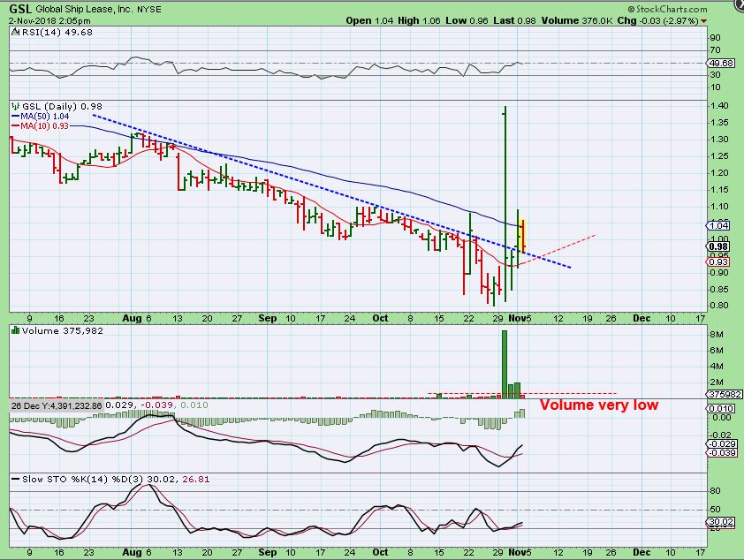This screenshot has width=744, height=560.
Task: Click the red MA(10) legend line marker
Action: [15, 126]
